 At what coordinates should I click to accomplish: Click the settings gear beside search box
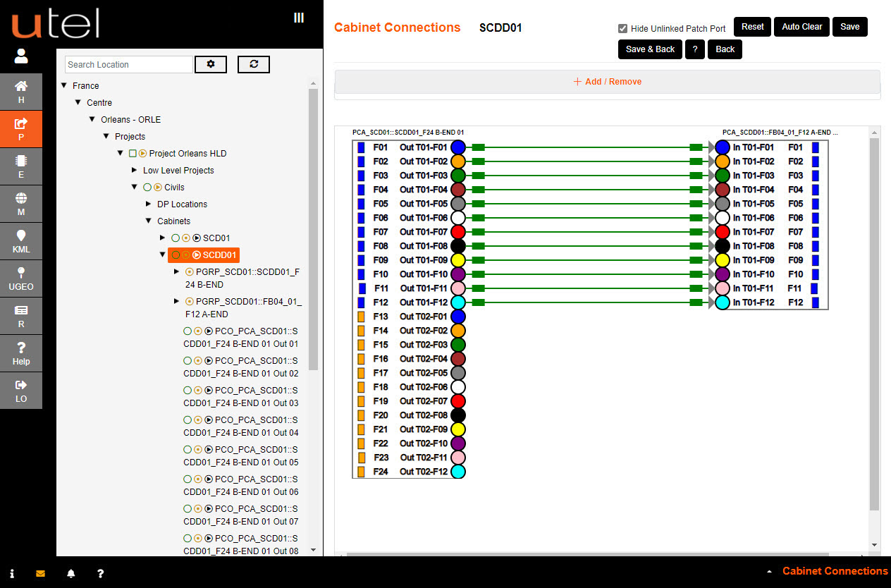click(x=210, y=64)
